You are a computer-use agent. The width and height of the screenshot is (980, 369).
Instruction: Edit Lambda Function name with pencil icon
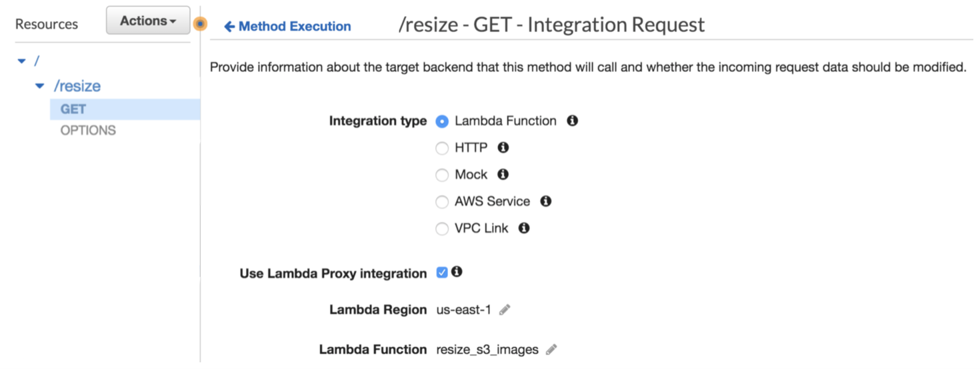(551, 350)
